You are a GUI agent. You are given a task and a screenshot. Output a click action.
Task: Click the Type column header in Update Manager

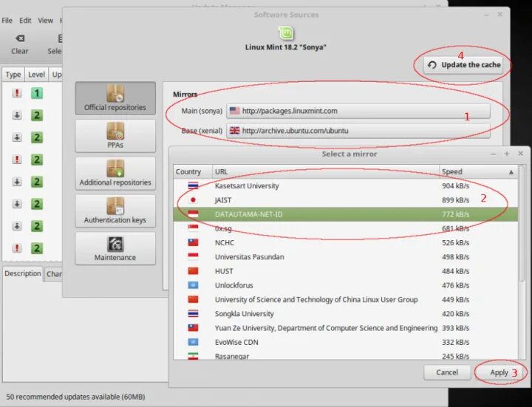(13, 75)
